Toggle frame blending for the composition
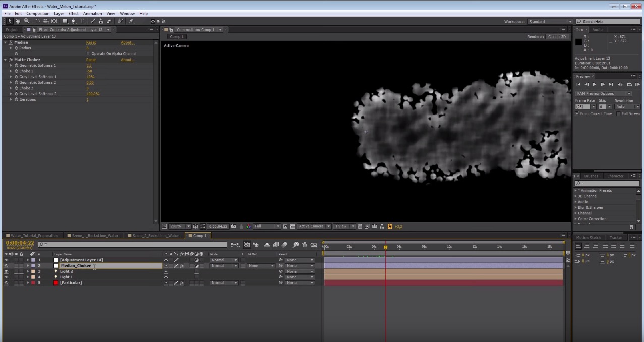Image resolution: width=644 pixels, height=342 pixels. 276,246
